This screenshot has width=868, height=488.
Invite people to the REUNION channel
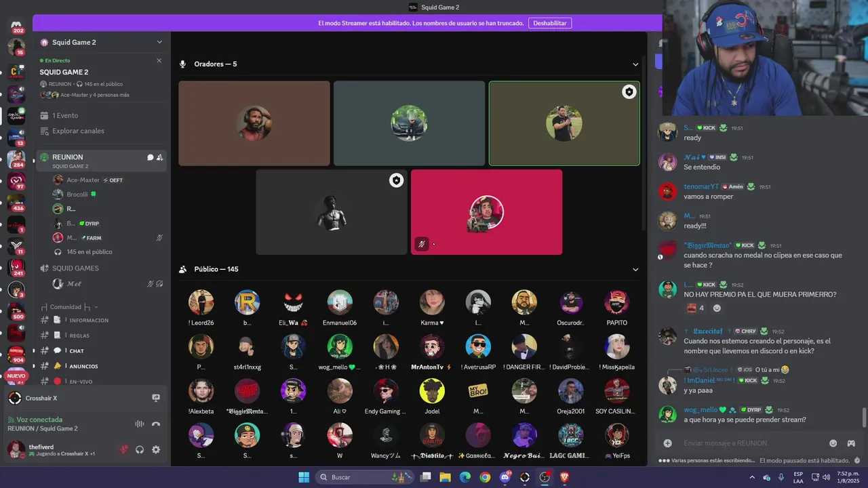coord(160,157)
